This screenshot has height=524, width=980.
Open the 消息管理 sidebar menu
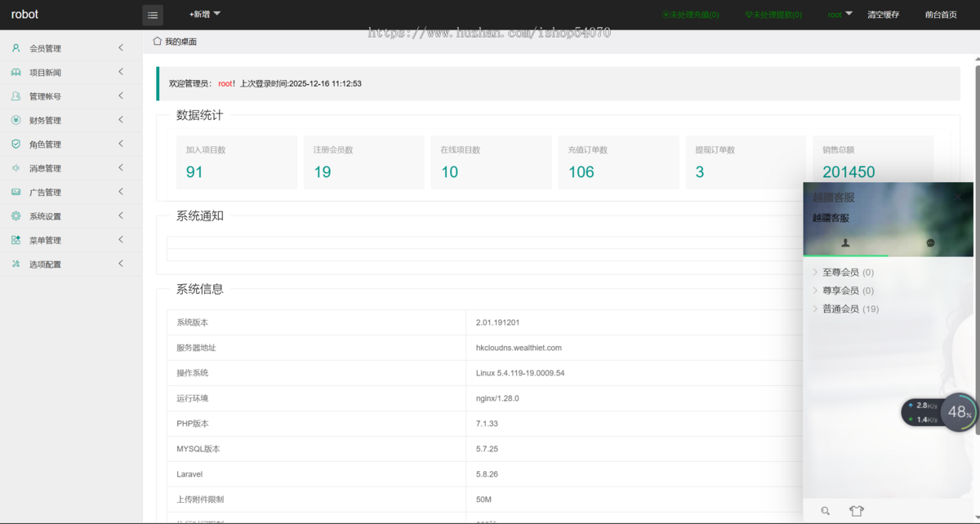(x=71, y=168)
